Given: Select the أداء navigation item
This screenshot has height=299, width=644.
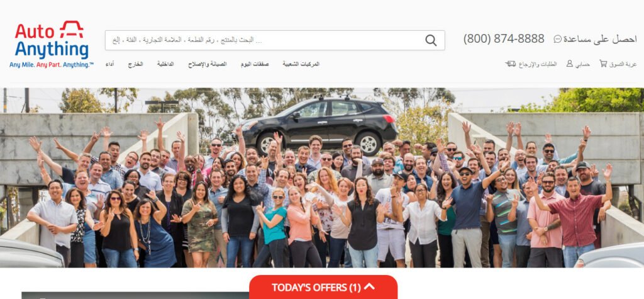Looking at the screenshot, I should click(109, 64).
